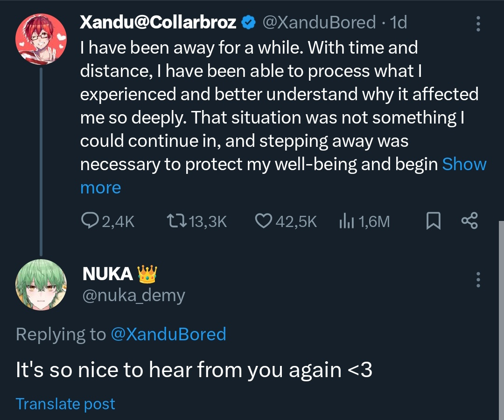Screen dimensions: 504x420
Task: Translate NUKA's reply with Translate post
Action: coord(65,404)
